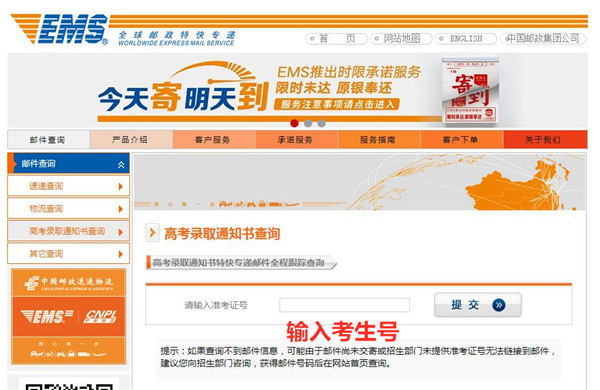Select the 高考录取通知书查询 sidebar item

point(67,231)
